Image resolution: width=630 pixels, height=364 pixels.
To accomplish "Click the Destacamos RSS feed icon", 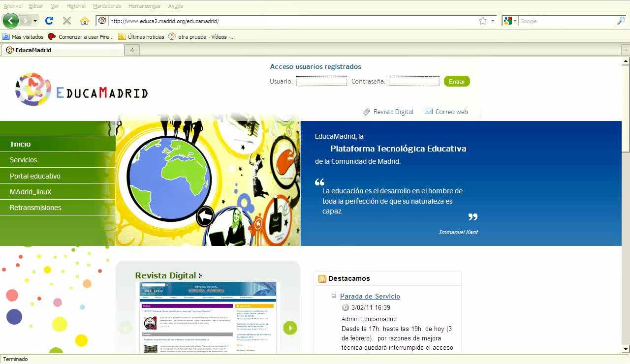I will 322,279.
